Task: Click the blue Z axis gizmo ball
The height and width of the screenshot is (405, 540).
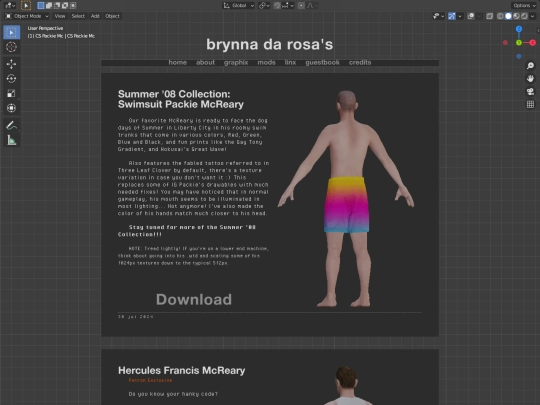Action: [x=519, y=29]
